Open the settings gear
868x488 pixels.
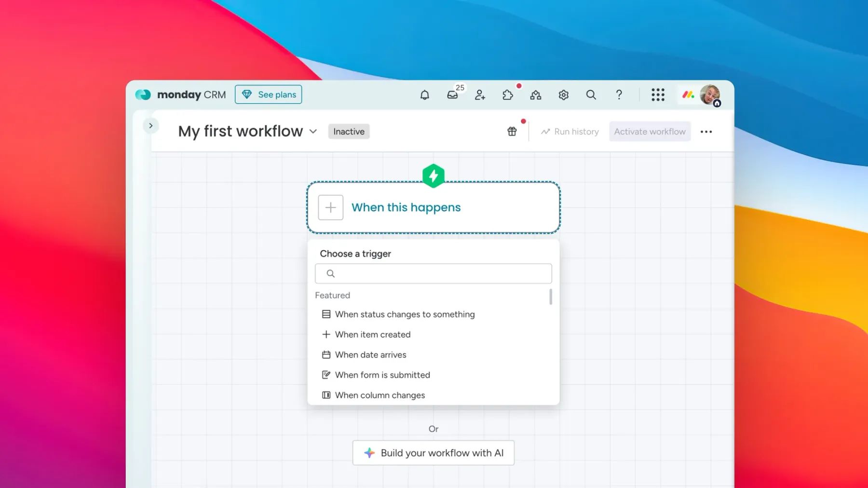coord(563,95)
